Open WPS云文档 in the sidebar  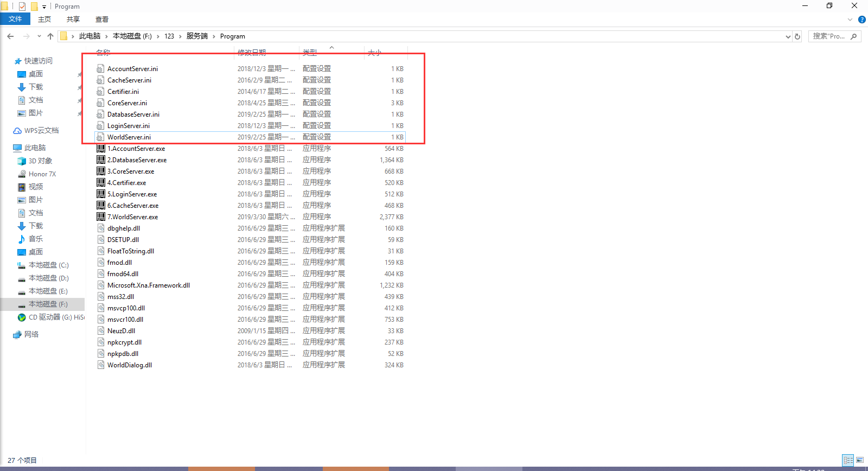click(41, 131)
